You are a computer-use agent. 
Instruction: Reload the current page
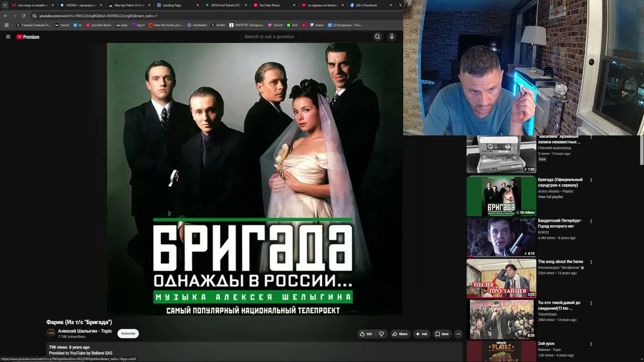[x=23, y=16]
